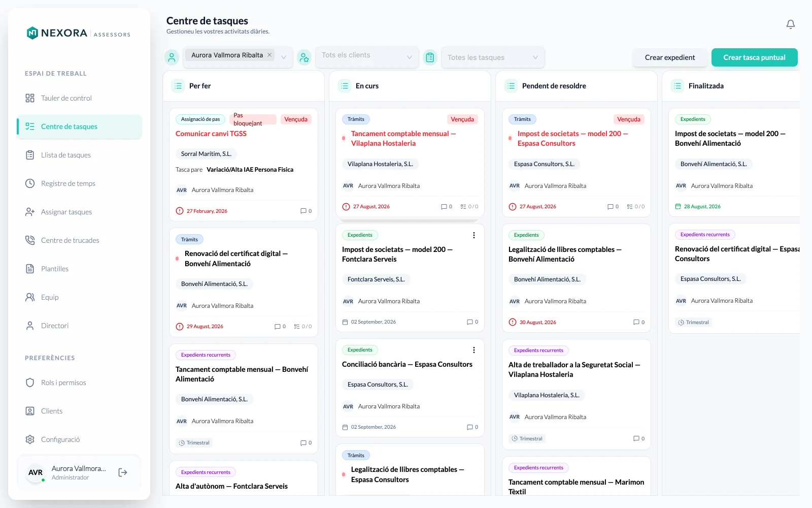The image size is (812, 508).
Task: Open Rols i permisos
Action: pyautogui.click(x=79, y=383)
